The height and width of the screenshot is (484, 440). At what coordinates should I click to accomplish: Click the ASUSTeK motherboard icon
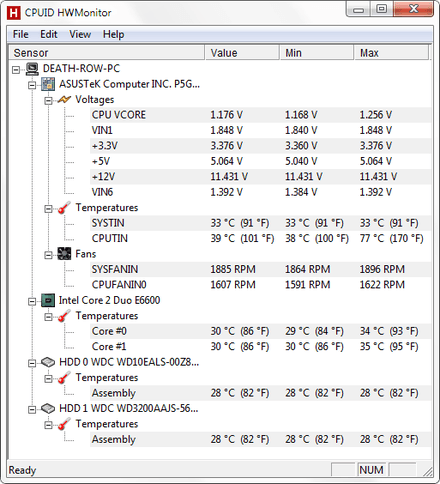tap(48, 84)
